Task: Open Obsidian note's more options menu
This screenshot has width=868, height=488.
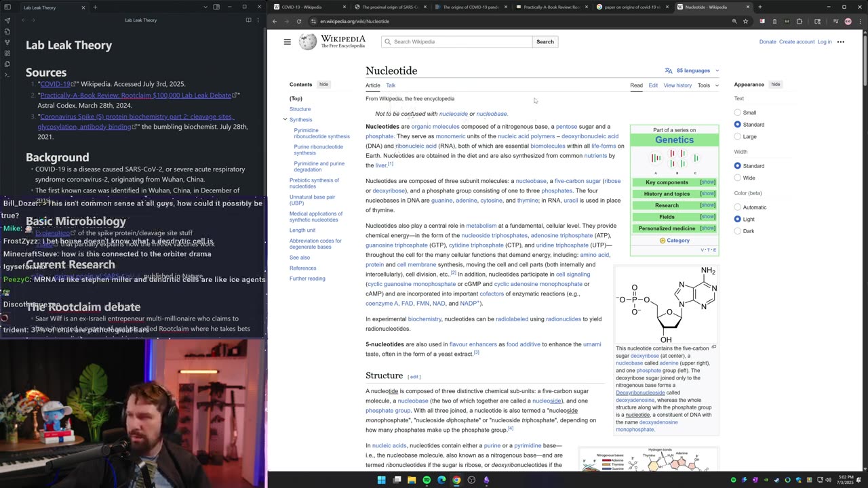Action: pyautogui.click(x=258, y=20)
